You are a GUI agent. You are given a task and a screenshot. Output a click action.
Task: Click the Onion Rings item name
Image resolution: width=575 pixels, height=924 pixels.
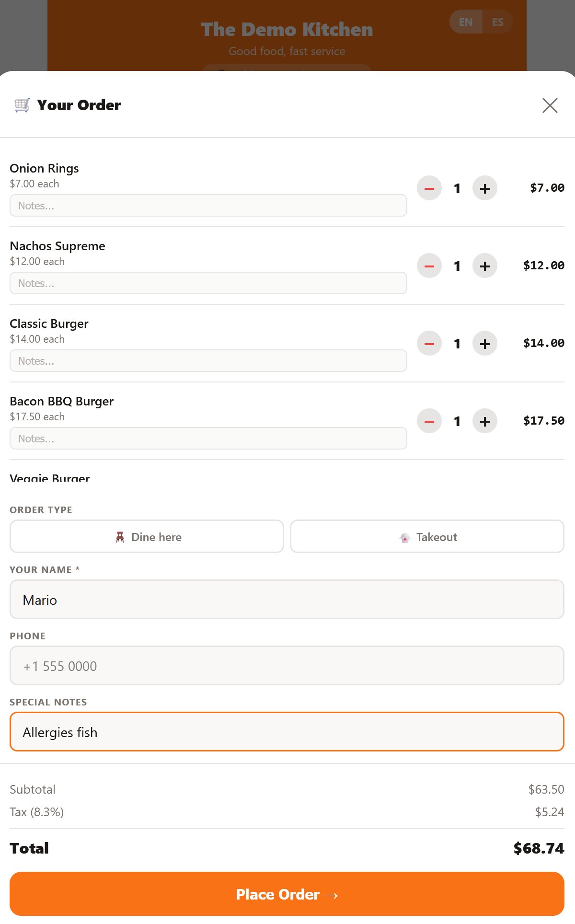pos(44,168)
